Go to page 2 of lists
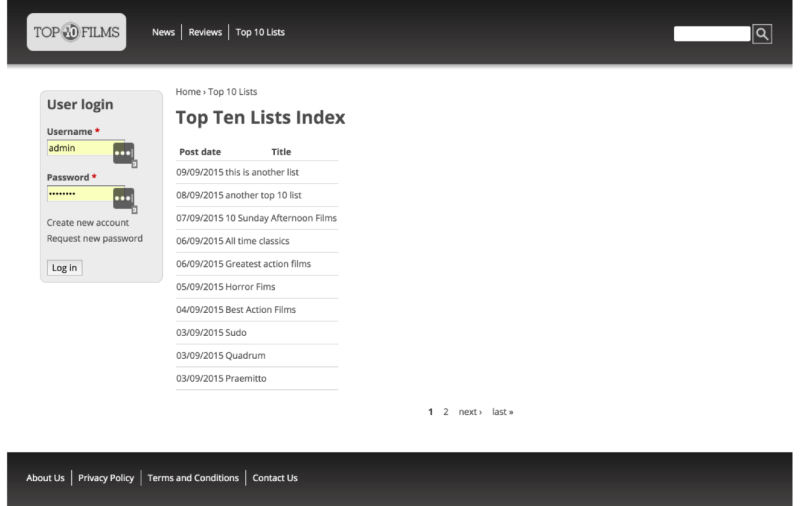 click(446, 412)
